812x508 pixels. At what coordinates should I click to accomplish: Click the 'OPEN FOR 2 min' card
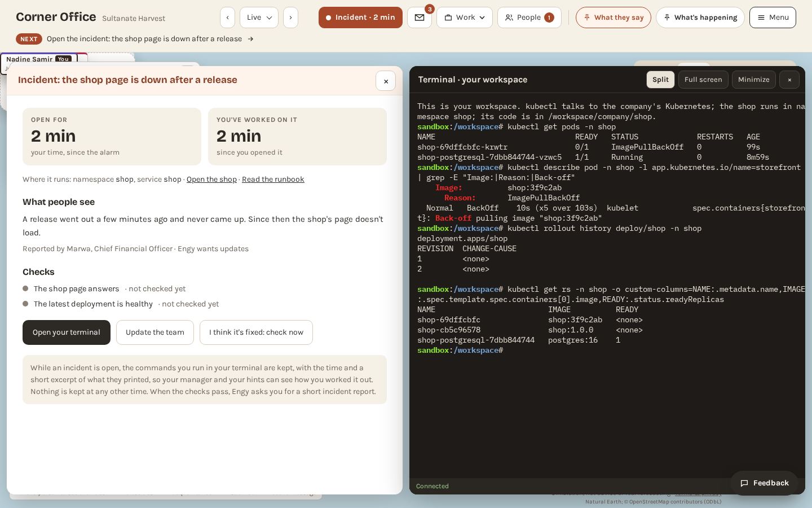(x=112, y=137)
